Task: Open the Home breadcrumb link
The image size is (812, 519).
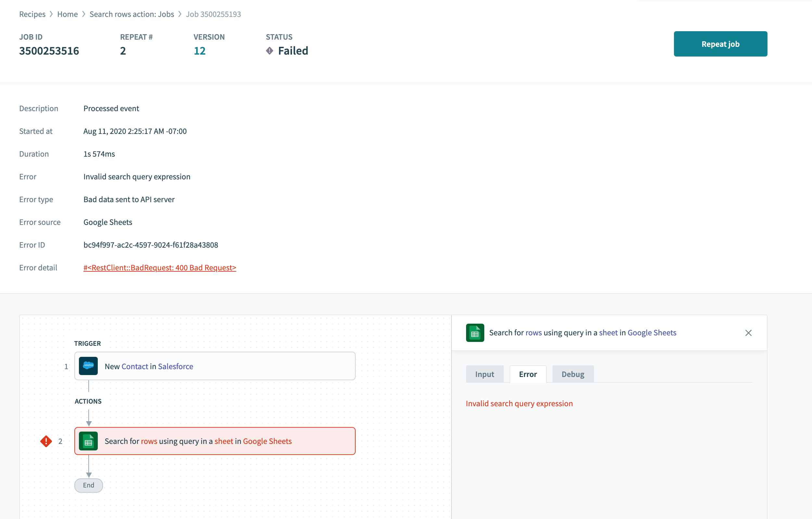Action: pos(68,14)
